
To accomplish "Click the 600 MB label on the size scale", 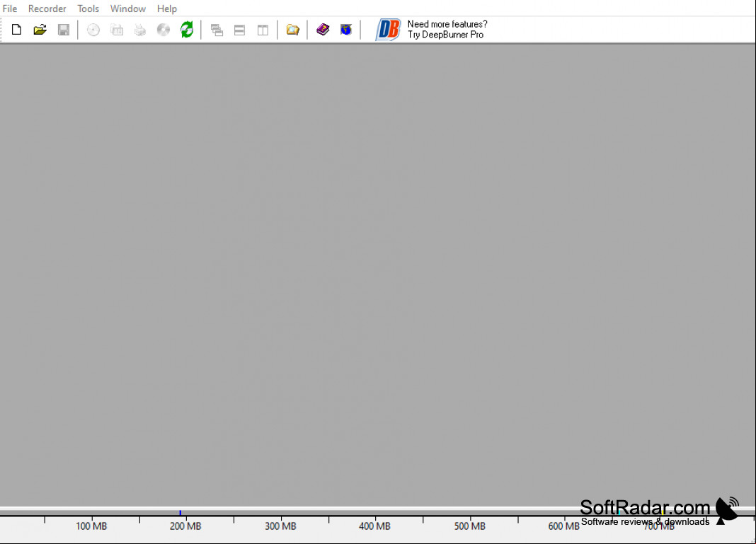I will tap(563, 526).
